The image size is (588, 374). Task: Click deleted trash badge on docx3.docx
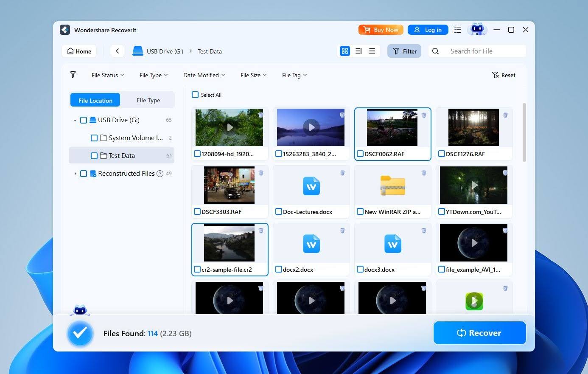(424, 231)
